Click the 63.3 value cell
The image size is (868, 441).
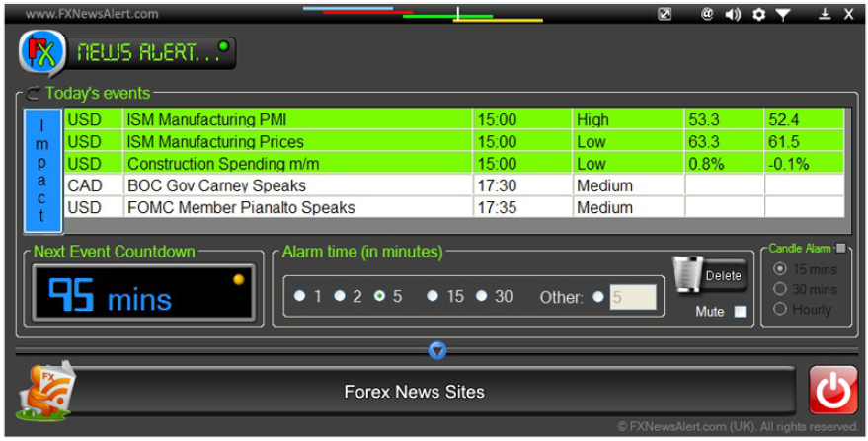[x=725, y=142]
